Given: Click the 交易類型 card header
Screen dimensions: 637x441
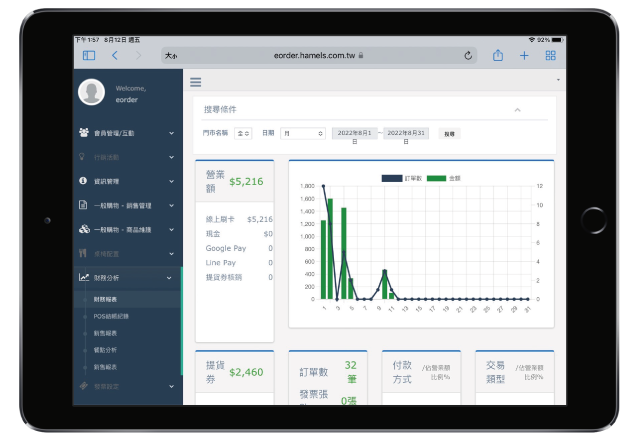Looking at the screenshot, I should coord(515,372).
